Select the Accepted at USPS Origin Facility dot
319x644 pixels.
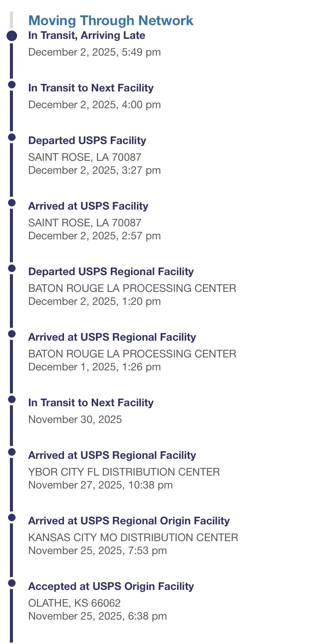click(12, 583)
